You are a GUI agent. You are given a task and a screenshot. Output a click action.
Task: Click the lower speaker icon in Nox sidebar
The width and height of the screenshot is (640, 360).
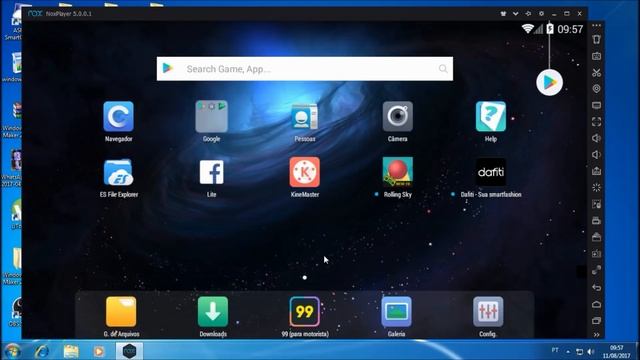point(596,154)
